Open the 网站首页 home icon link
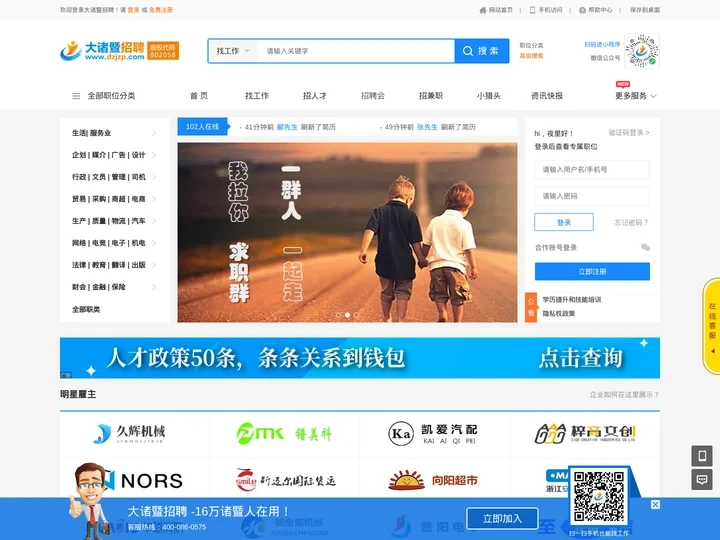This screenshot has height=540, width=720. click(x=496, y=10)
